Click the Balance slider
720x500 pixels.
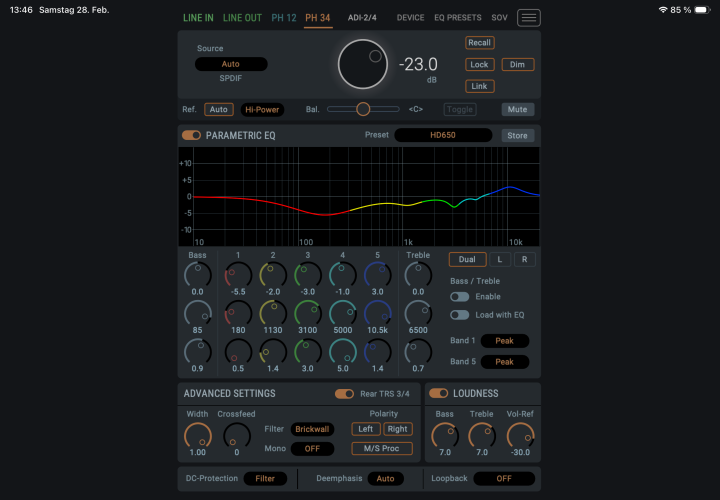[x=363, y=109]
